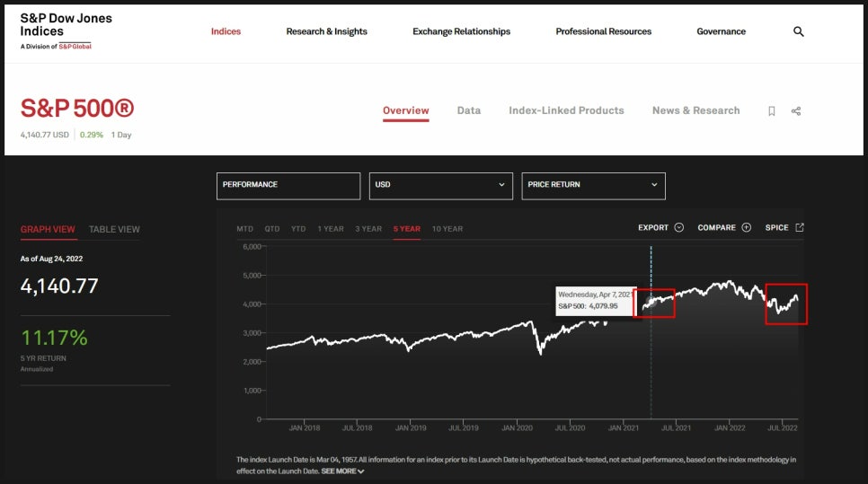Open the Indices menu
This screenshot has width=868, height=484.
point(226,31)
